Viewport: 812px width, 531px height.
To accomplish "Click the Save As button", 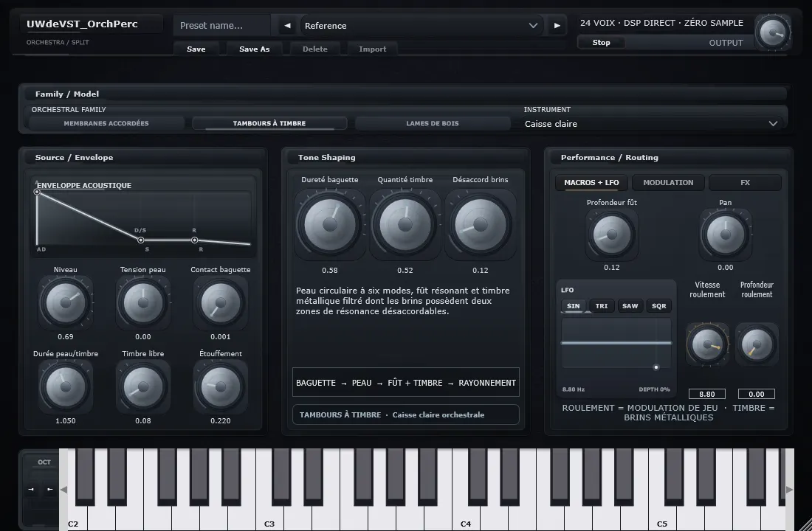I will click(x=254, y=49).
